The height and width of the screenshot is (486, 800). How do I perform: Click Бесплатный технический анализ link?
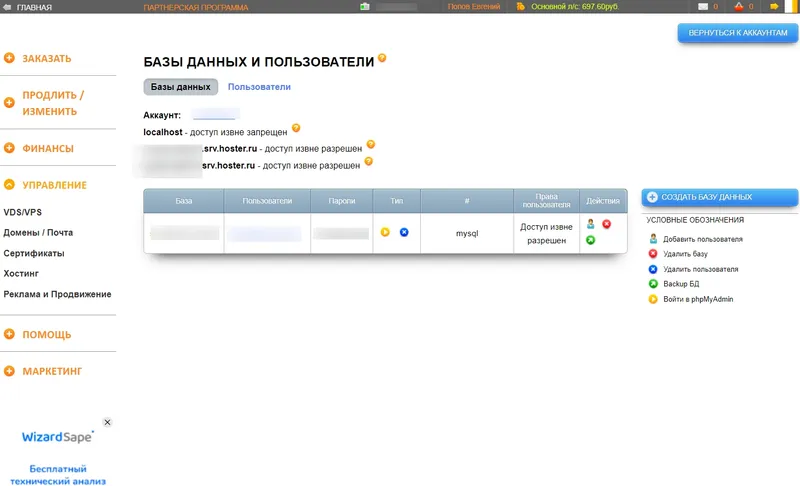click(58, 475)
